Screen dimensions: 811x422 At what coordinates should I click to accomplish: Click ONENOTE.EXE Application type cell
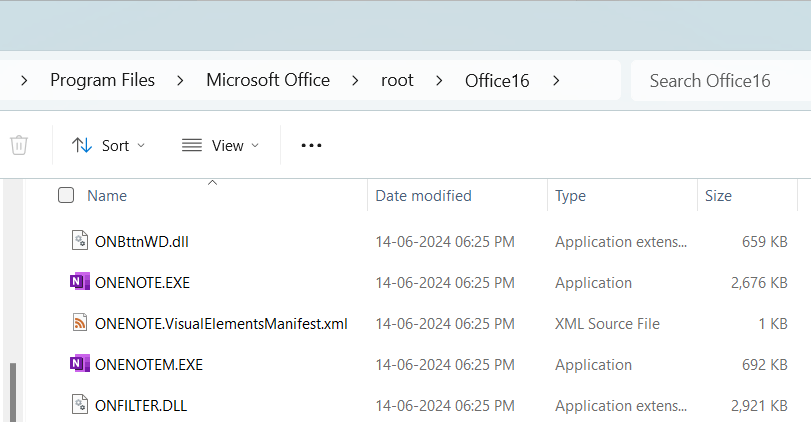[x=593, y=283]
